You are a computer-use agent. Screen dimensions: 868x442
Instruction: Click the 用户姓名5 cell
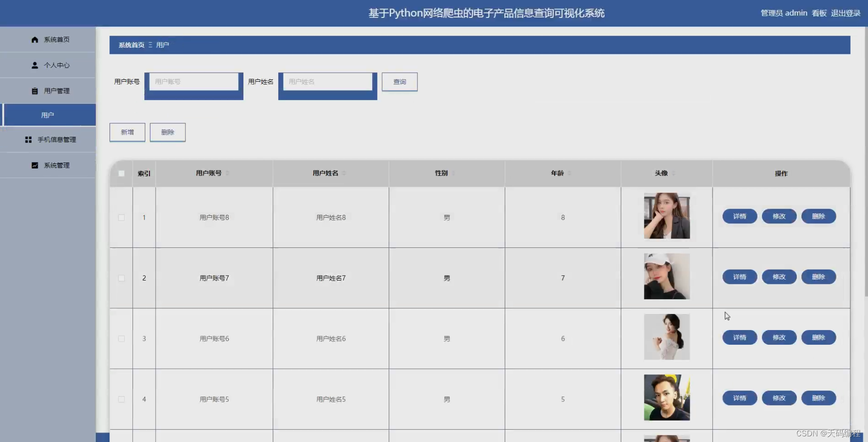[x=331, y=399]
